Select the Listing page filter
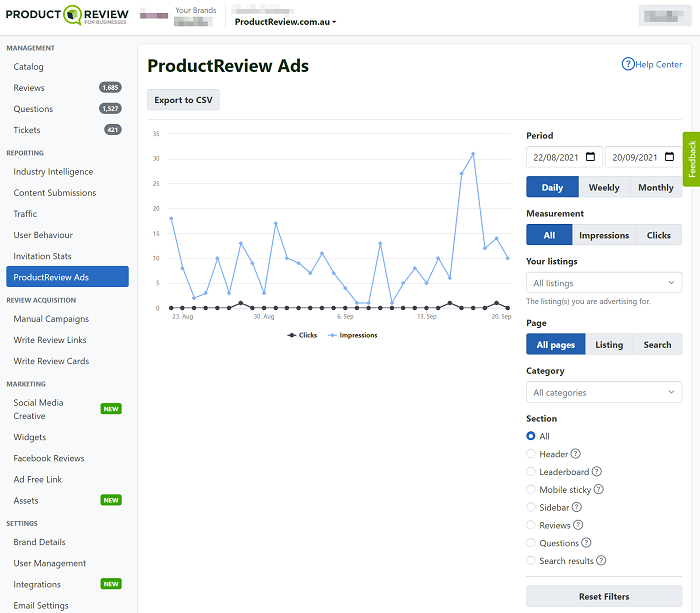The height and width of the screenshot is (613, 700). pos(609,344)
